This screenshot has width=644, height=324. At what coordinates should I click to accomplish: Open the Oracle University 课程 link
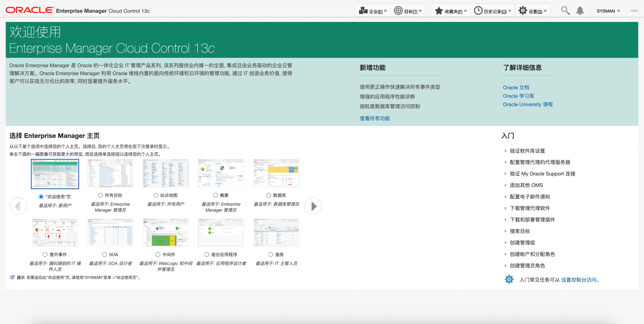click(x=528, y=104)
